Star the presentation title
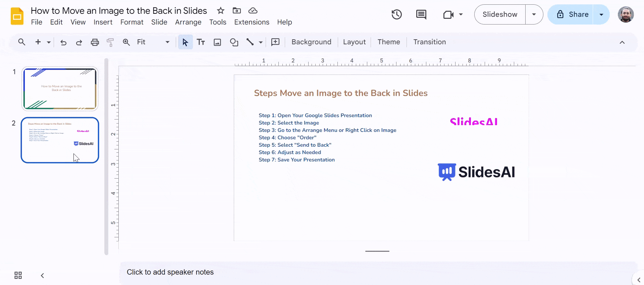This screenshot has width=644, height=285. (x=220, y=11)
